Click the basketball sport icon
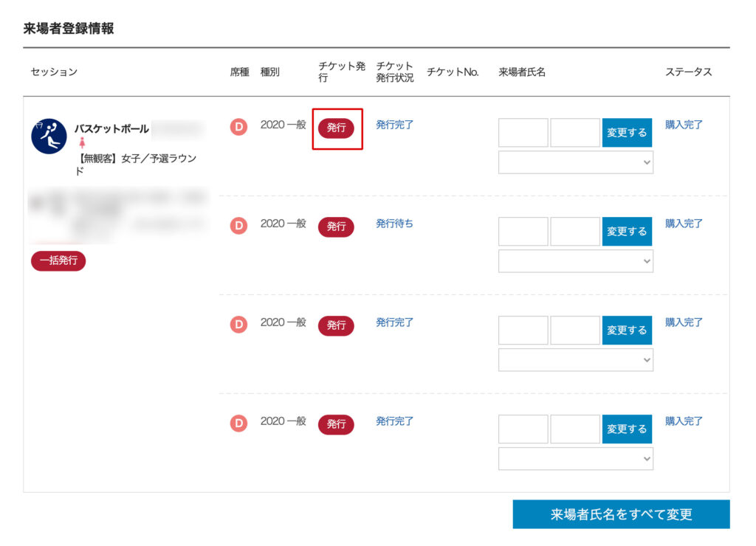This screenshot has height=546, width=756. (x=49, y=136)
